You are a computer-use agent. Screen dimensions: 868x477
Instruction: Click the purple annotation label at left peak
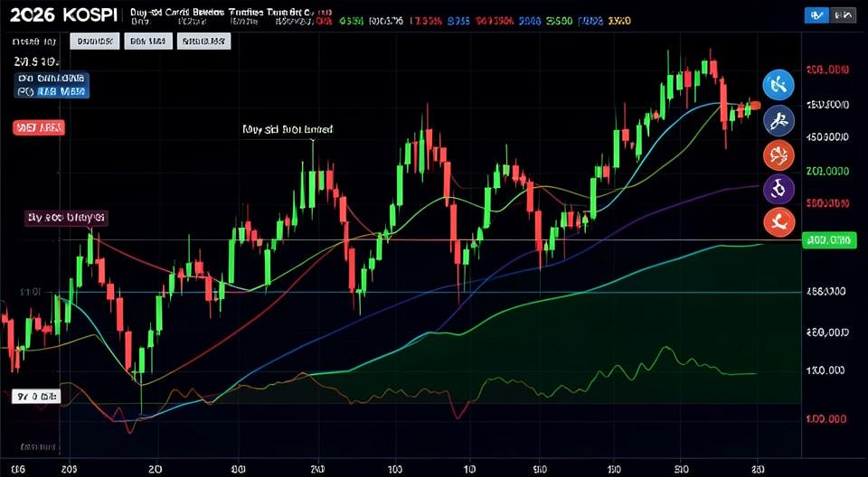pos(65,218)
